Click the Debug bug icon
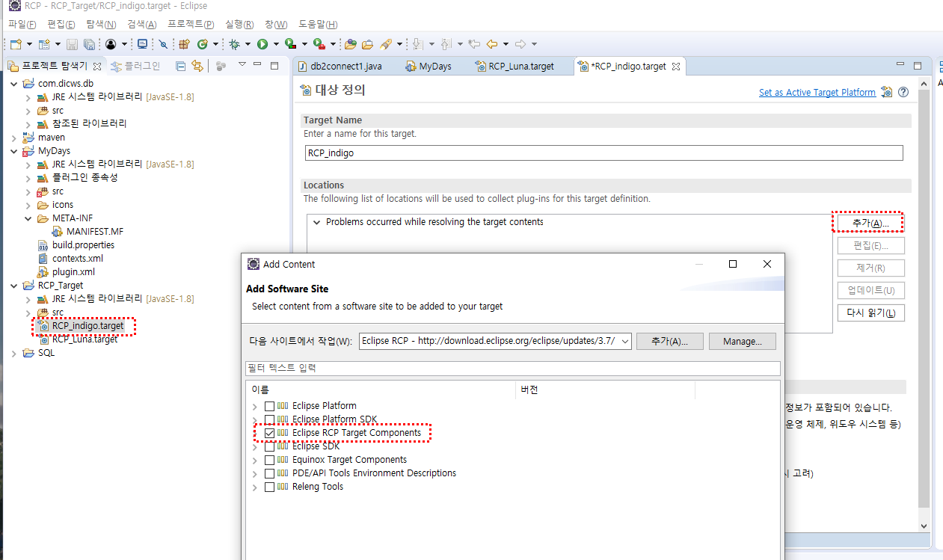 (x=234, y=44)
